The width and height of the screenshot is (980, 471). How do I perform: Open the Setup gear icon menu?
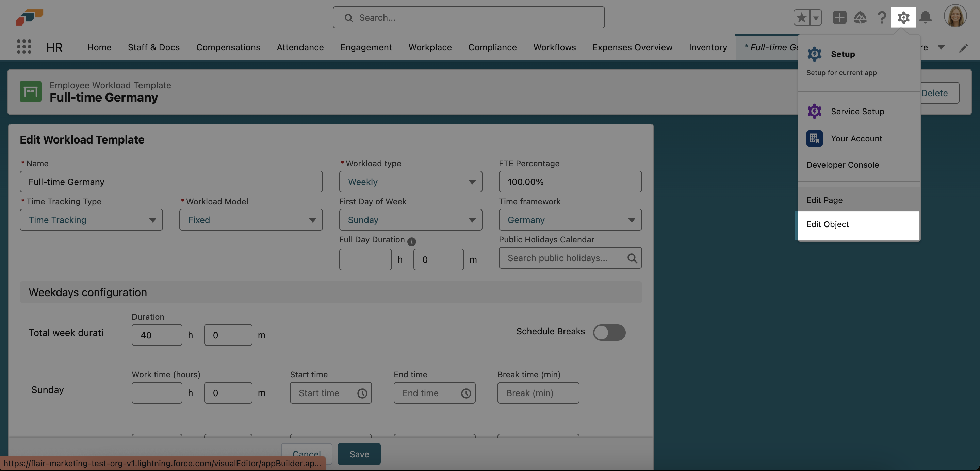[x=903, y=17]
